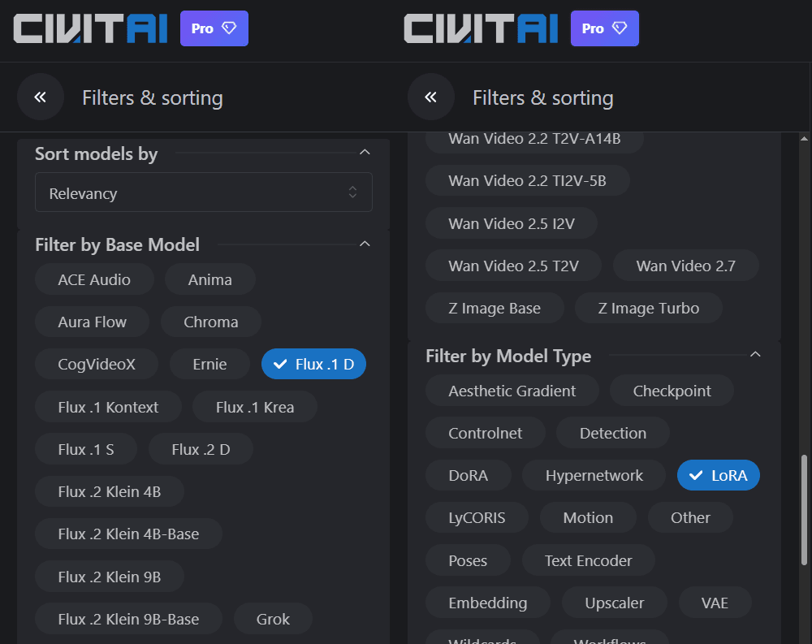The height and width of the screenshot is (644, 812).
Task: Select Flux .2 Klein 9B chip
Action: tap(110, 576)
